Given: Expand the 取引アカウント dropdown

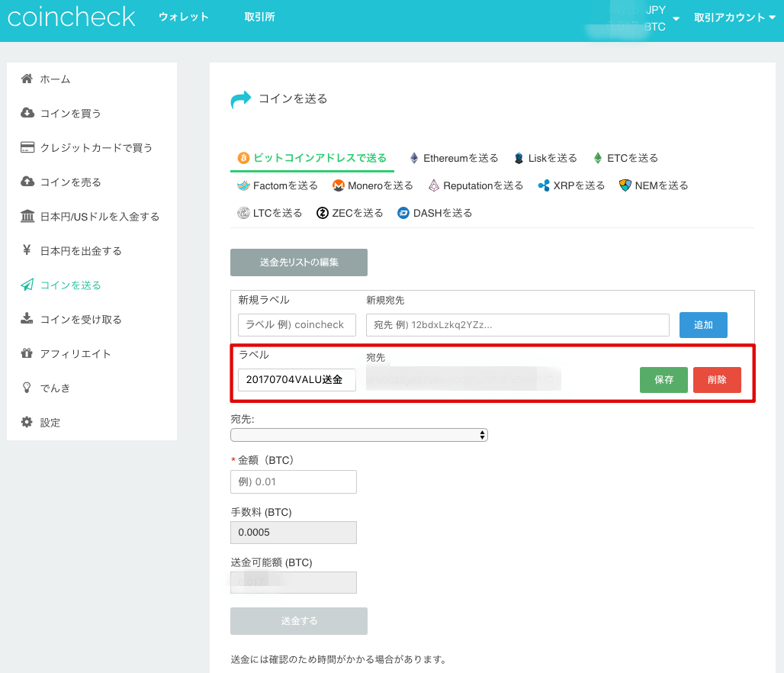Looking at the screenshot, I should tap(734, 18).
